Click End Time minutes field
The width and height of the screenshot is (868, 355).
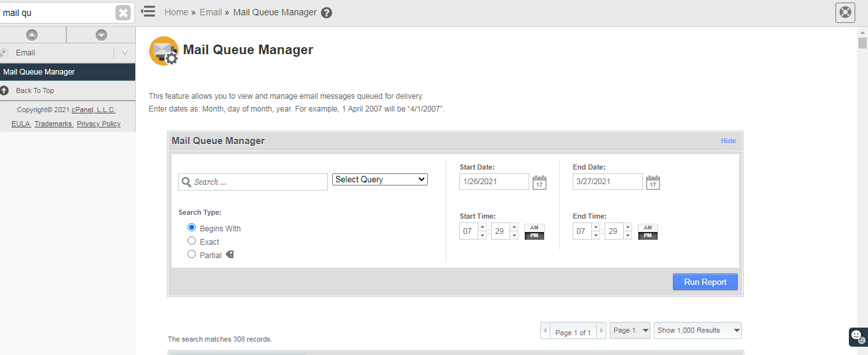pos(614,231)
